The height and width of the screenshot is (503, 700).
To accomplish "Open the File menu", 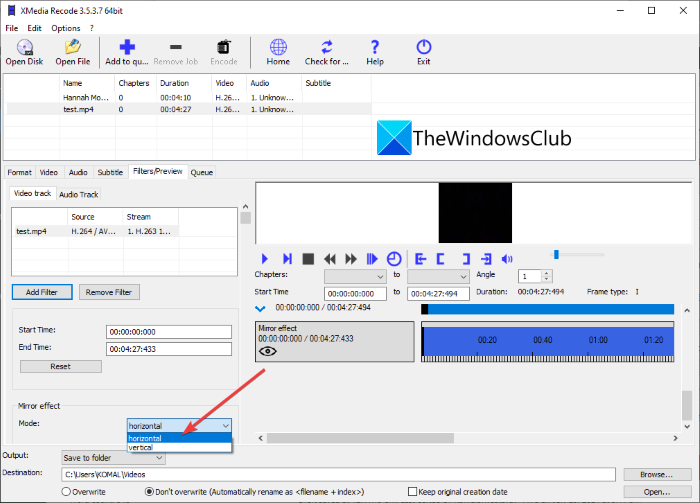I will [x=12, y=28].
